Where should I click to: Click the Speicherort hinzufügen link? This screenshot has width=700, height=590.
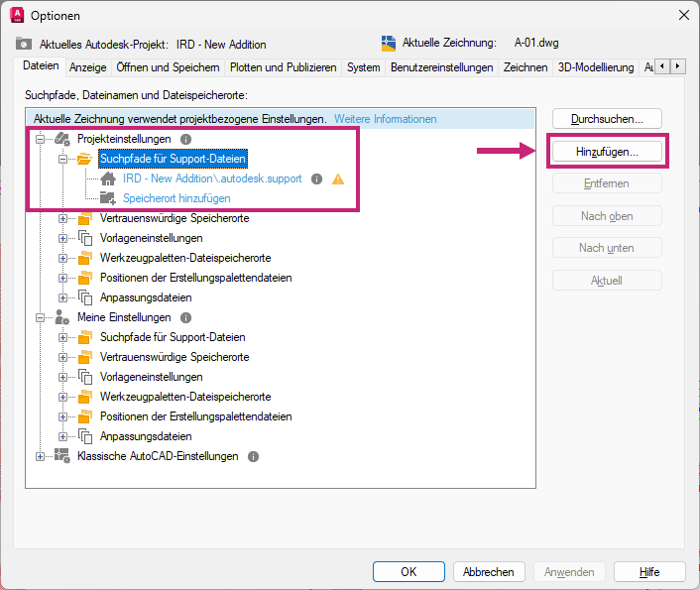click(x=176, y=198)
